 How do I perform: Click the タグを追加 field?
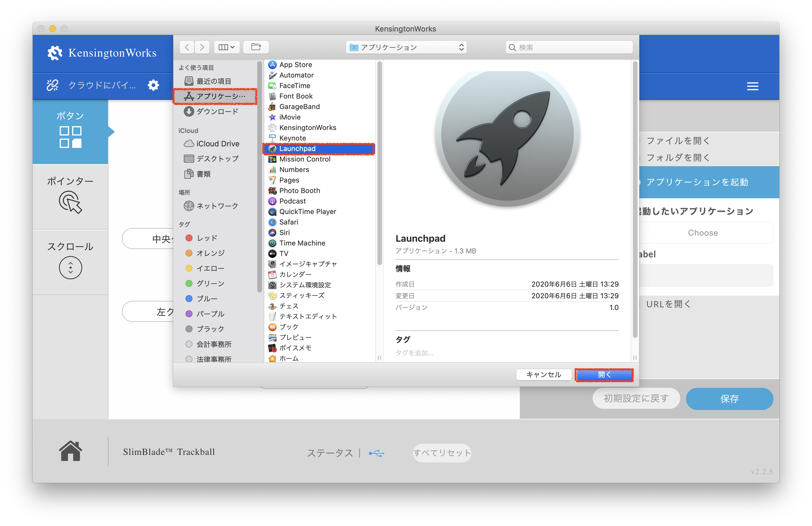pos(414,353)
